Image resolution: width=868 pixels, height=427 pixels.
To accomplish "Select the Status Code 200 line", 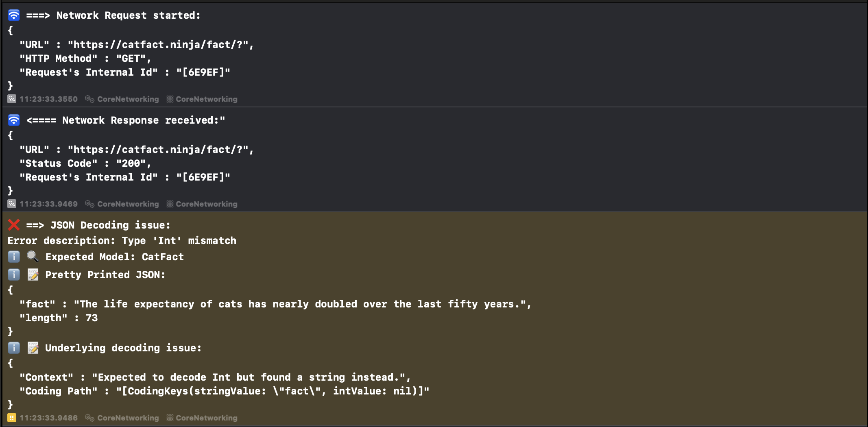I will coord(85,163).
